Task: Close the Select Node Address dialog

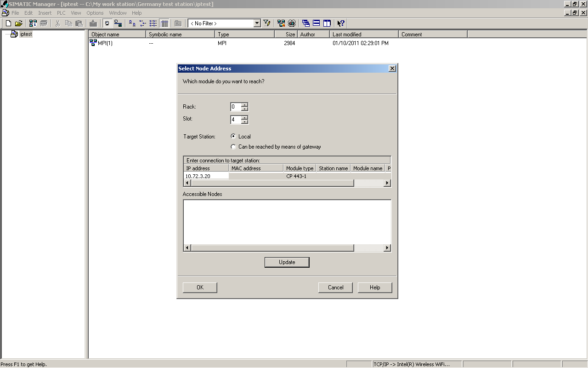Action: pyautogui.click(x=392, y=69)
